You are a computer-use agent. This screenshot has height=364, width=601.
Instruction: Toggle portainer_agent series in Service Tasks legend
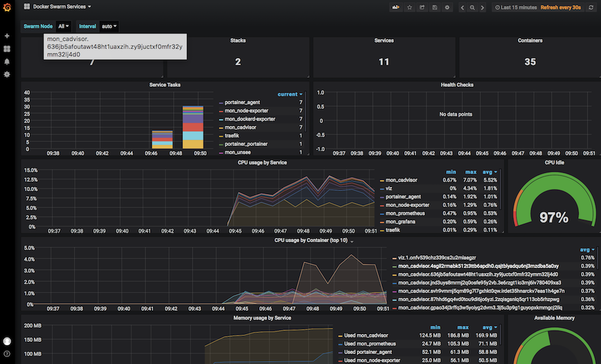pyautogui.click(x=242, y=103)
